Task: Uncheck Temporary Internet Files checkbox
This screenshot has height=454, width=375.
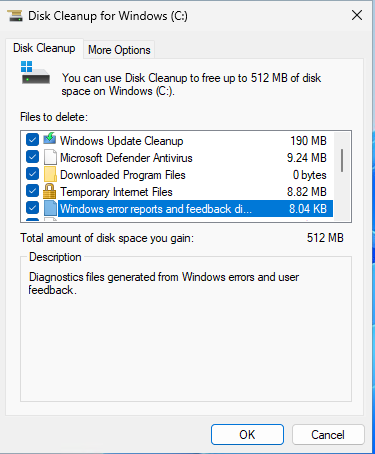Action: (32, 191)
